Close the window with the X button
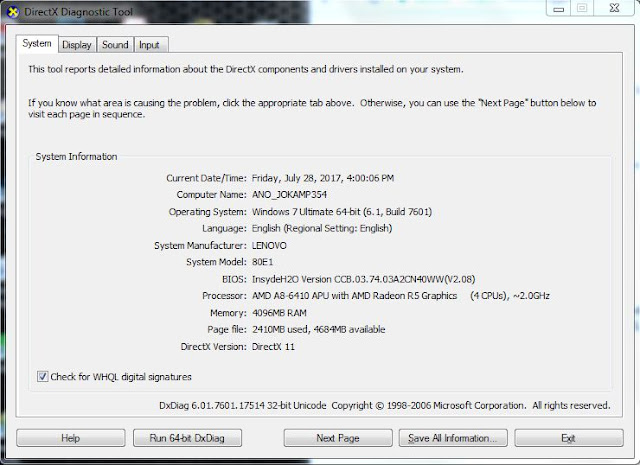 614,8
